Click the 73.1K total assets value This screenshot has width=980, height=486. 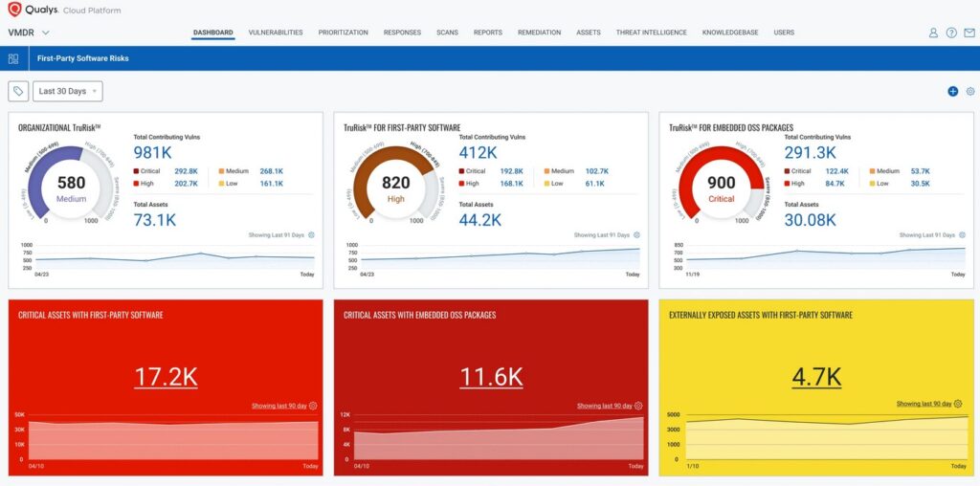click(x=155, y=220)
